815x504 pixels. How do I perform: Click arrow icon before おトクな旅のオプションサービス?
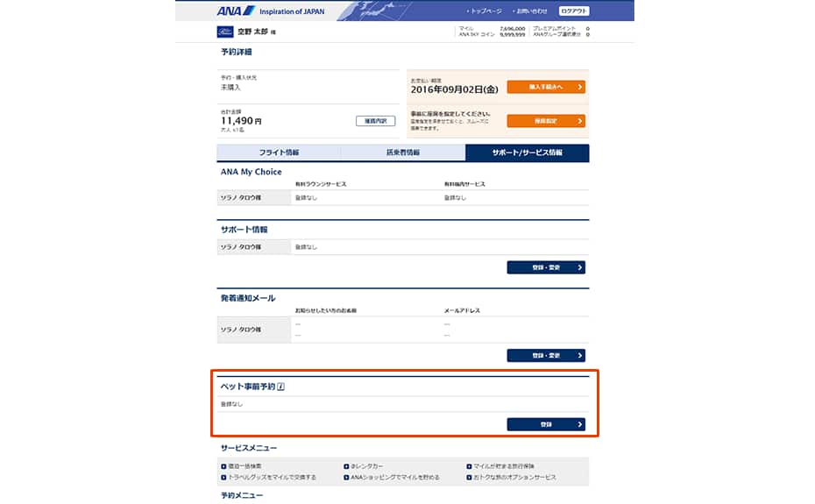point(469,478)
